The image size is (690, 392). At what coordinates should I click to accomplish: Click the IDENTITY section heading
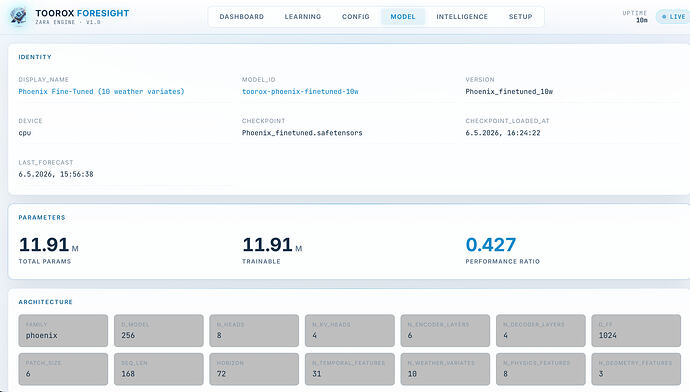[x=35, y=57]
